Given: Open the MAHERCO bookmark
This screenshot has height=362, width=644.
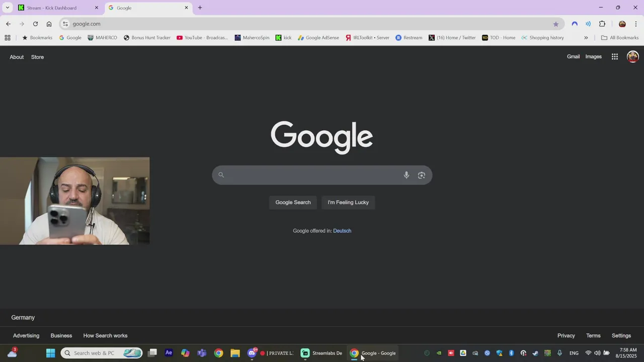Looking at the screenshot, I should click(102, 38).
